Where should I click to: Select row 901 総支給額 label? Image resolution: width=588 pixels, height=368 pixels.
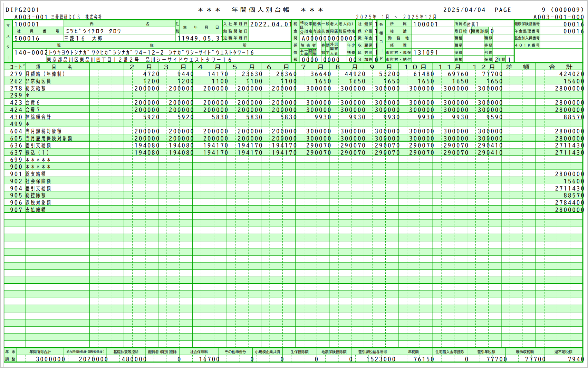point(35,174)
